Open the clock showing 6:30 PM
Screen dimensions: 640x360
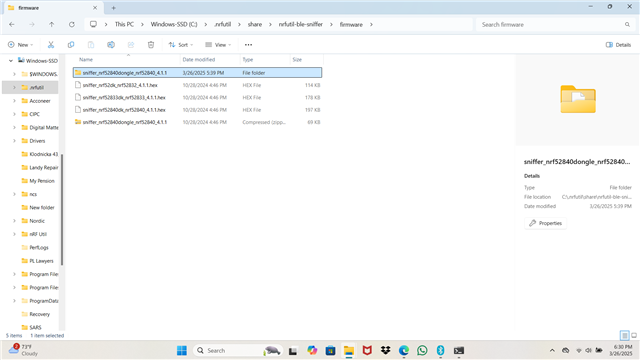(622, 350)
